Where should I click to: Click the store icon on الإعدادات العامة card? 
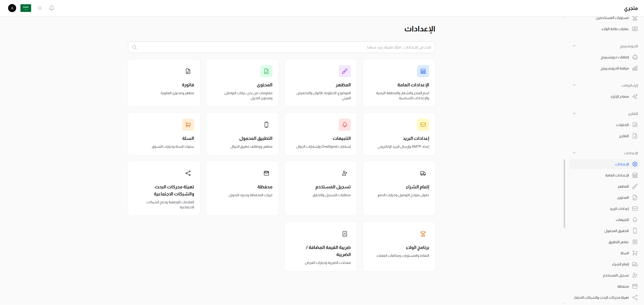coord(423,71)
